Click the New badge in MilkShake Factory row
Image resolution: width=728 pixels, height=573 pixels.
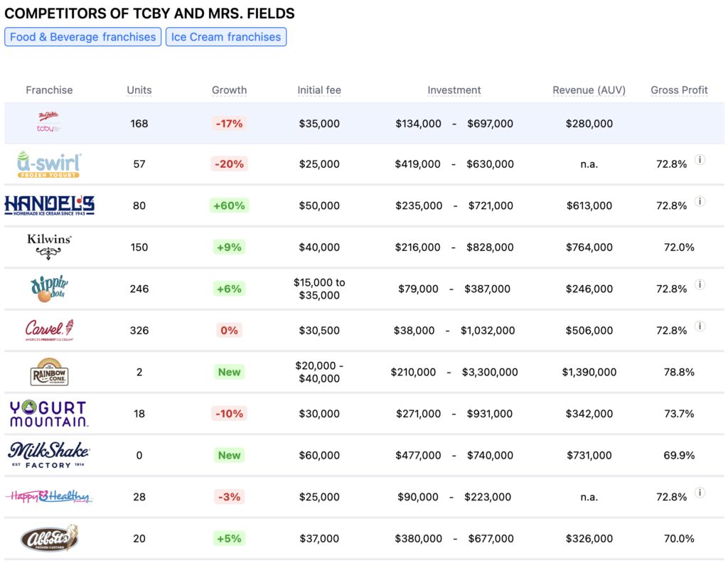coord(230,455)
